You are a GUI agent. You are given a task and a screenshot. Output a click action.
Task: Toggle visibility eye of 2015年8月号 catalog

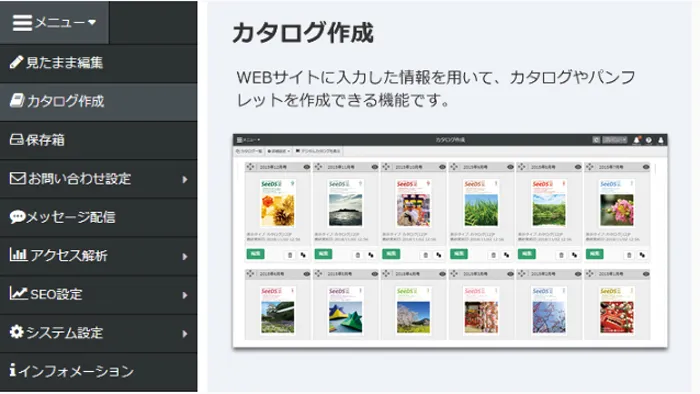[x=578, y=167]
